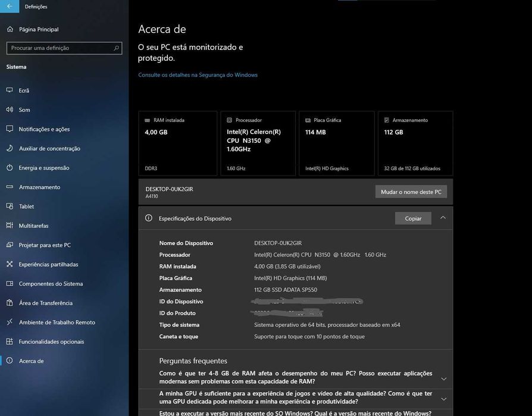Click the Projetar para este PC icon

pos(10,245)
